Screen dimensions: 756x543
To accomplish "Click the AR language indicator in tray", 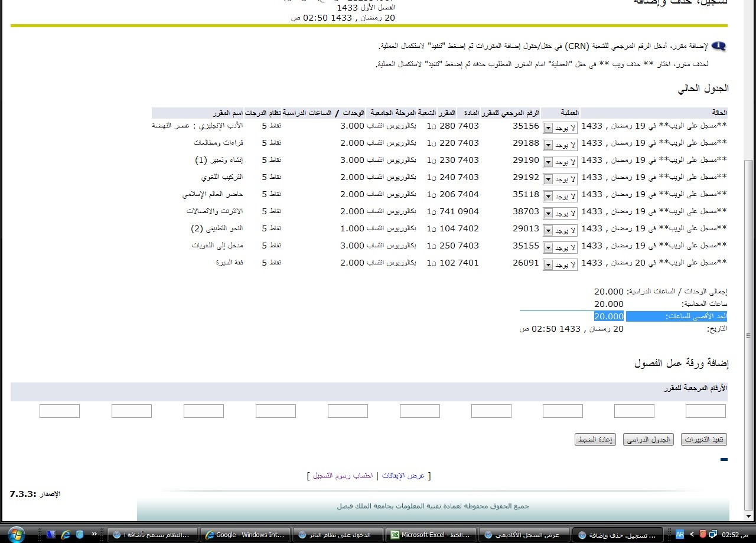I will click(x=680, y=534).
